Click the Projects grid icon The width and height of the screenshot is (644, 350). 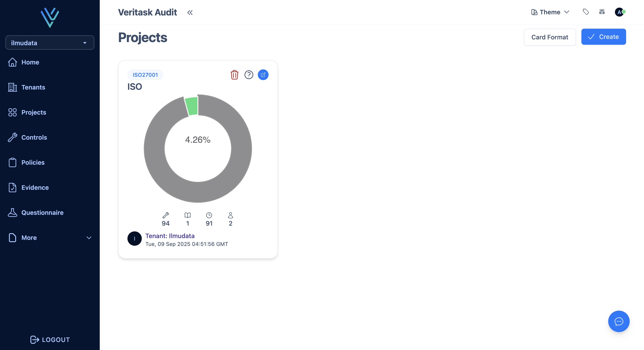point(13,112)
